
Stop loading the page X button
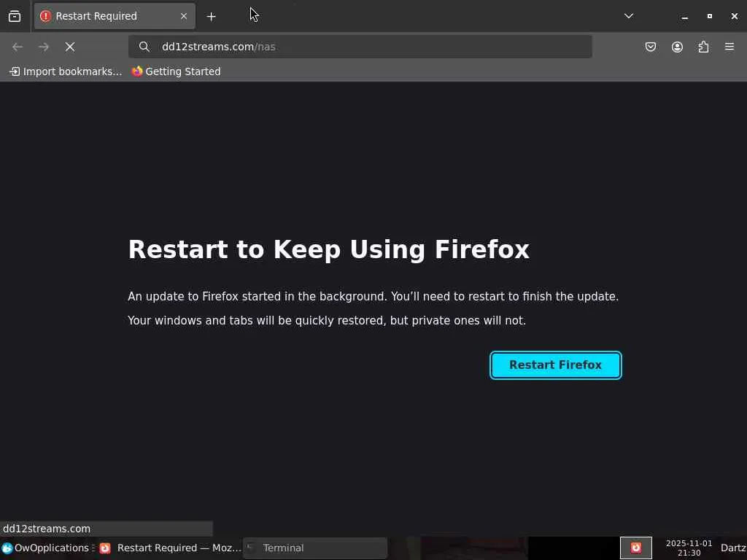(x=70, y=47)
